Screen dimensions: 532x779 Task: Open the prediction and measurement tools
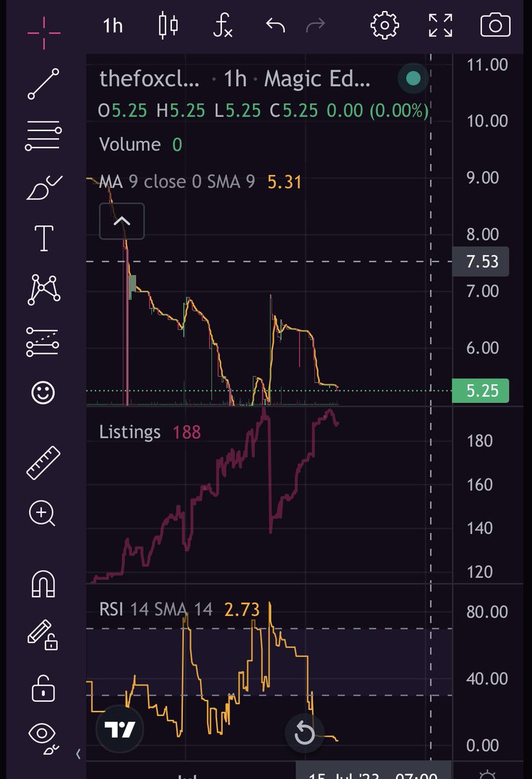43,341
